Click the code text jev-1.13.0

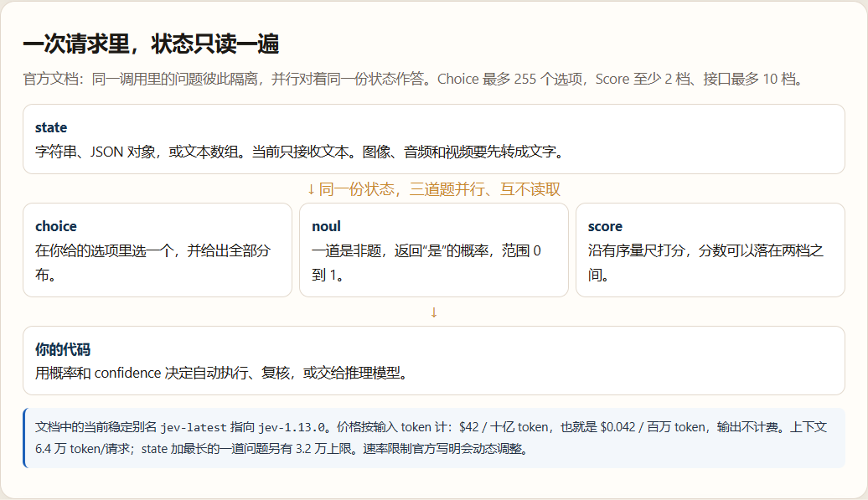click(292, 427)
